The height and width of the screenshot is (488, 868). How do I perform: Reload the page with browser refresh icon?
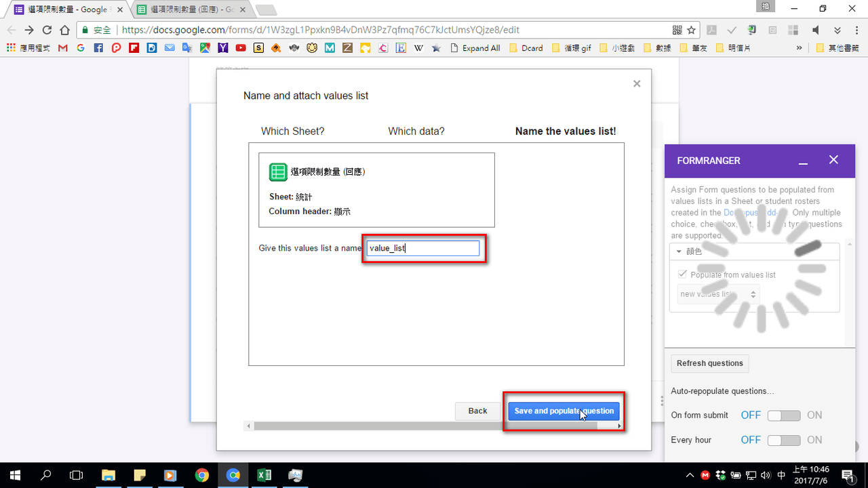click(47, 30)
